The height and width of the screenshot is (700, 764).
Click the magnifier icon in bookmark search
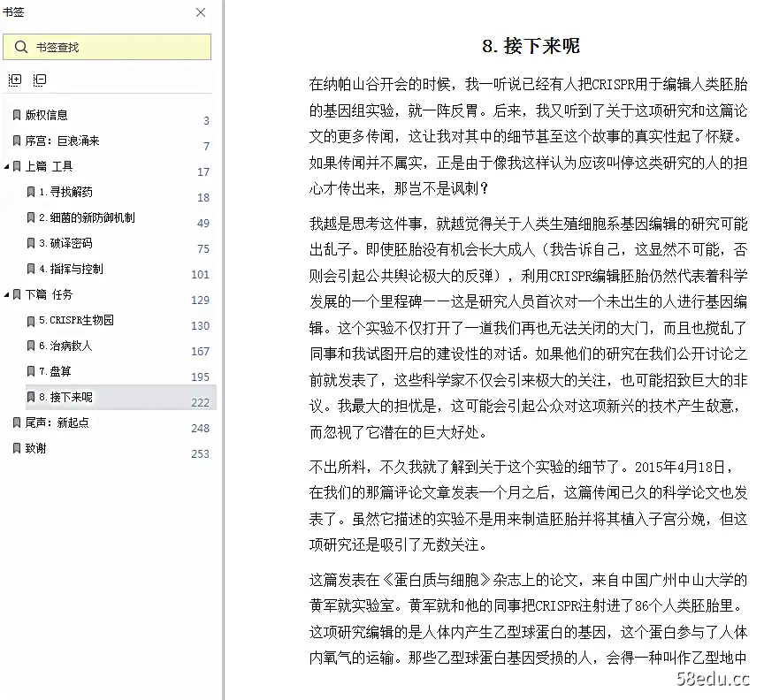point(20,47)
